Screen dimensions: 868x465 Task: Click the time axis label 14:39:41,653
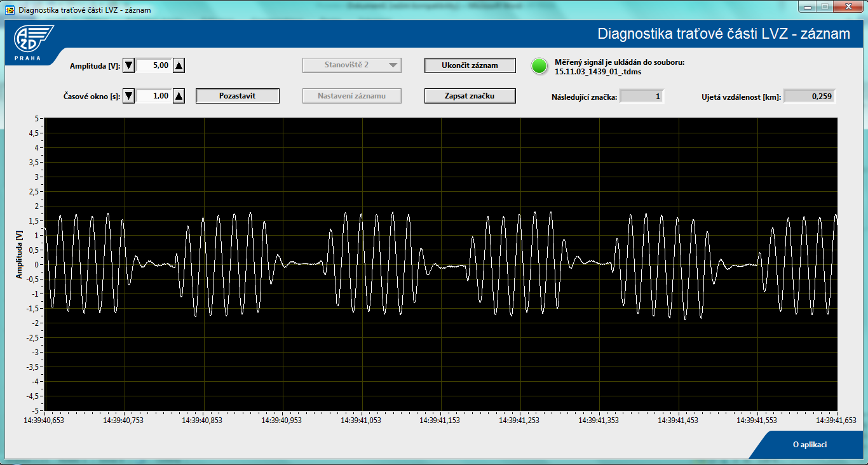pyautogui.click(x=836, y=420)
